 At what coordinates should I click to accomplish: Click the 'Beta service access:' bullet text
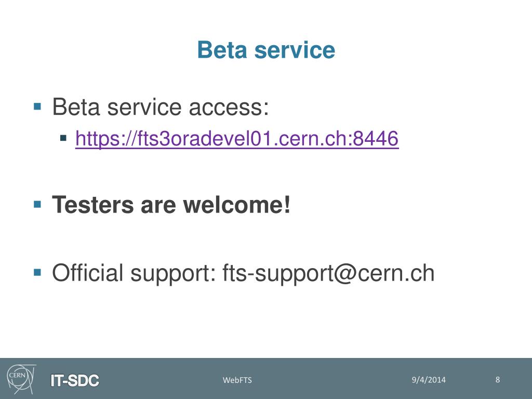pos(160,107)
